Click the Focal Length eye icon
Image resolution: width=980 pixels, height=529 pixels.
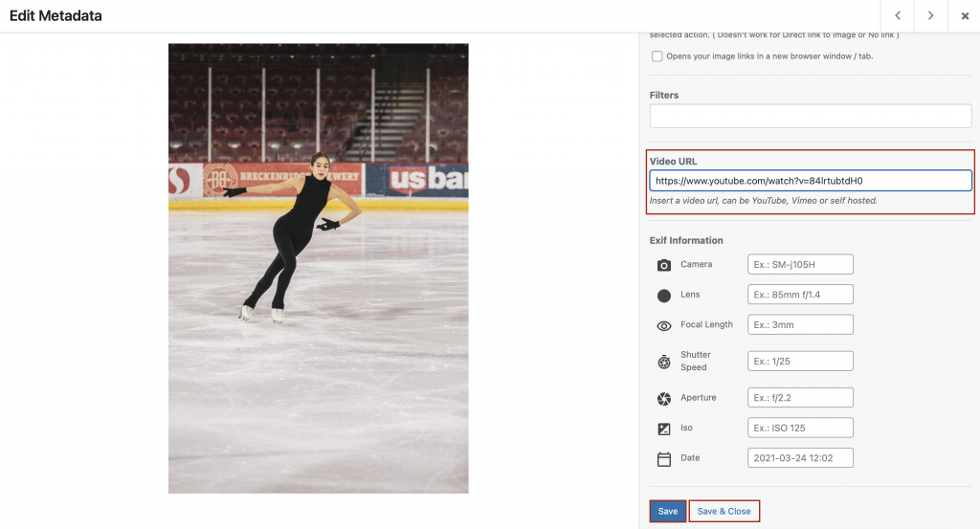[664, 325]
